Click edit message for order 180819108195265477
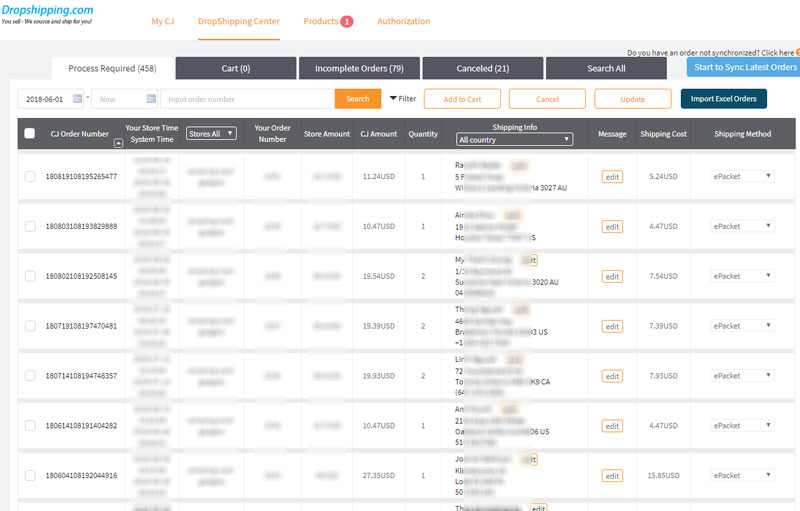Viewport: 800px width, 511px height. click(612, 177)
